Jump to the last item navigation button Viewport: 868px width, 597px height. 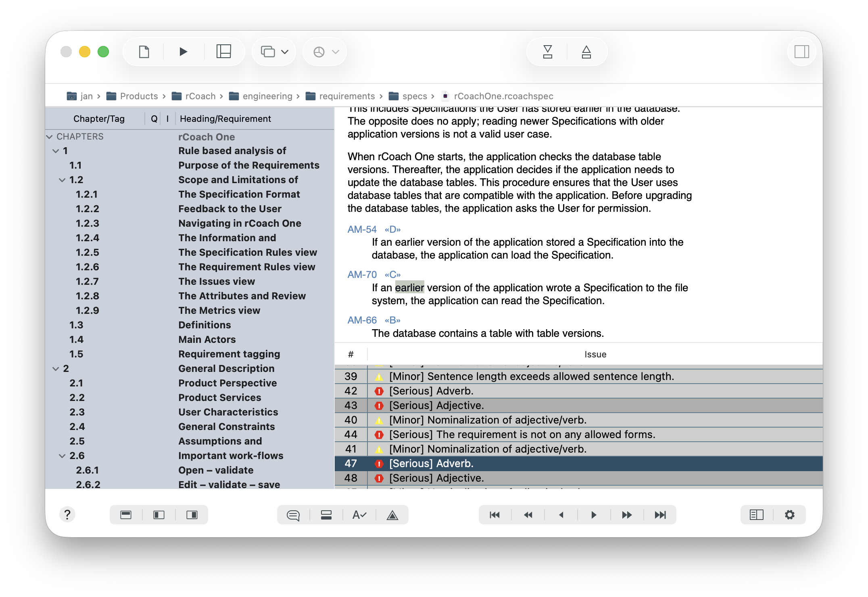click(x=660, y=515)
